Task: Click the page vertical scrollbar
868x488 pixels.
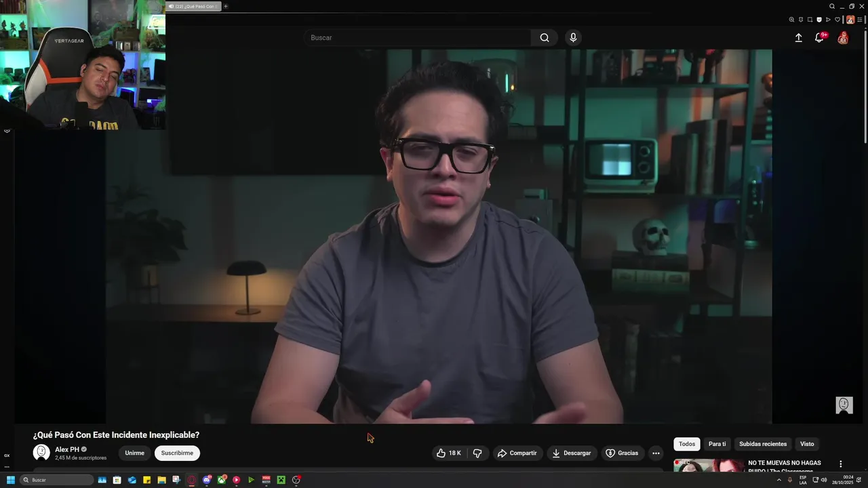Action: (x=865, y=86)
